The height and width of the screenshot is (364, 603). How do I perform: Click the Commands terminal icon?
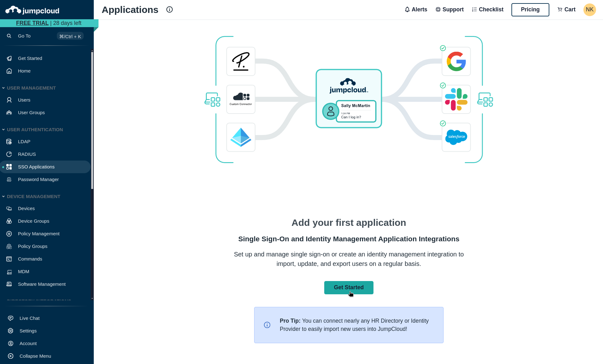coord(9,259)
